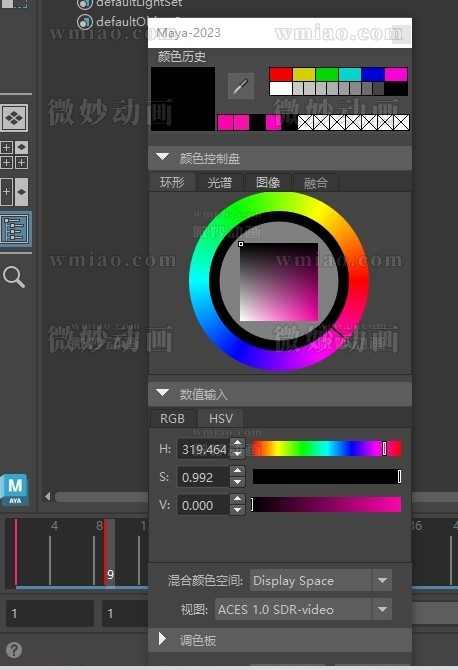The height and width of the screenshot is (670, 458).
Task: Click the large current color preview
Action: point(183,99)
